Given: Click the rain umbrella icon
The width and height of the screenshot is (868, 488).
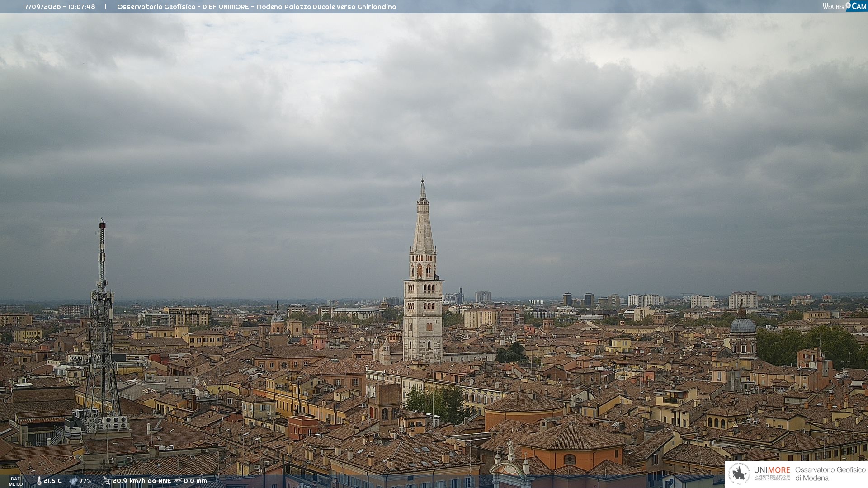Looking at the screenshot, I should pos(178,481).
